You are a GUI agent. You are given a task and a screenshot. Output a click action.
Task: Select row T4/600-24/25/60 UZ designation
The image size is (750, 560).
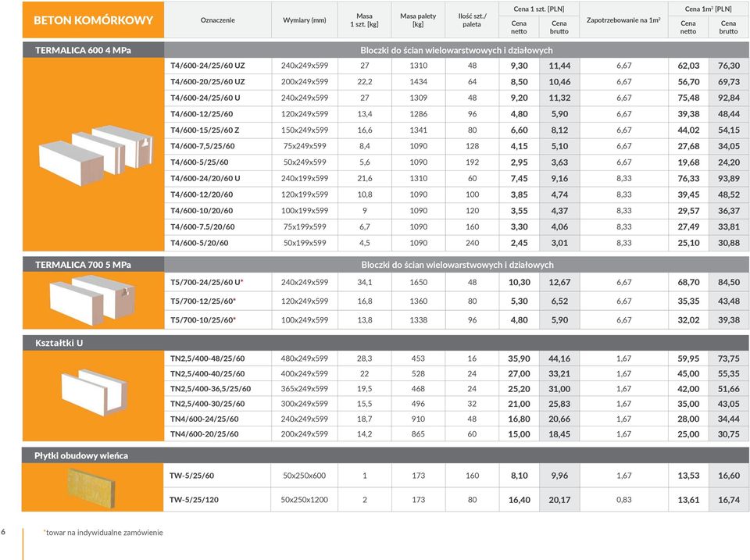tap(208, 66)
